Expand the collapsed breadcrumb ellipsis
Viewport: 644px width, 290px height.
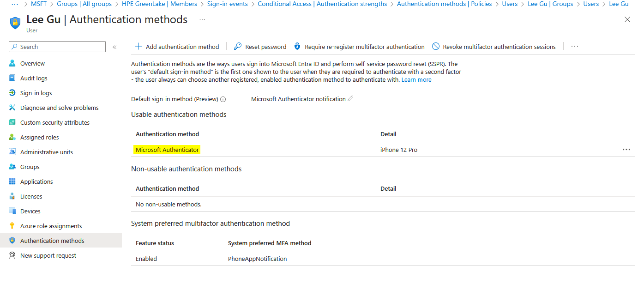14,4
